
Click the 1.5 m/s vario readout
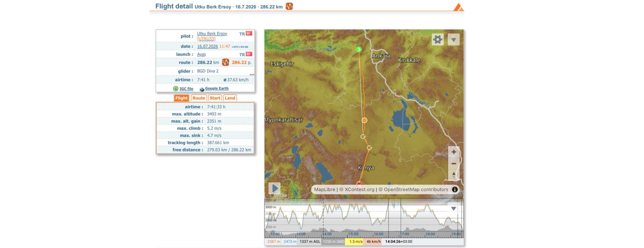[x=356, y=242]
